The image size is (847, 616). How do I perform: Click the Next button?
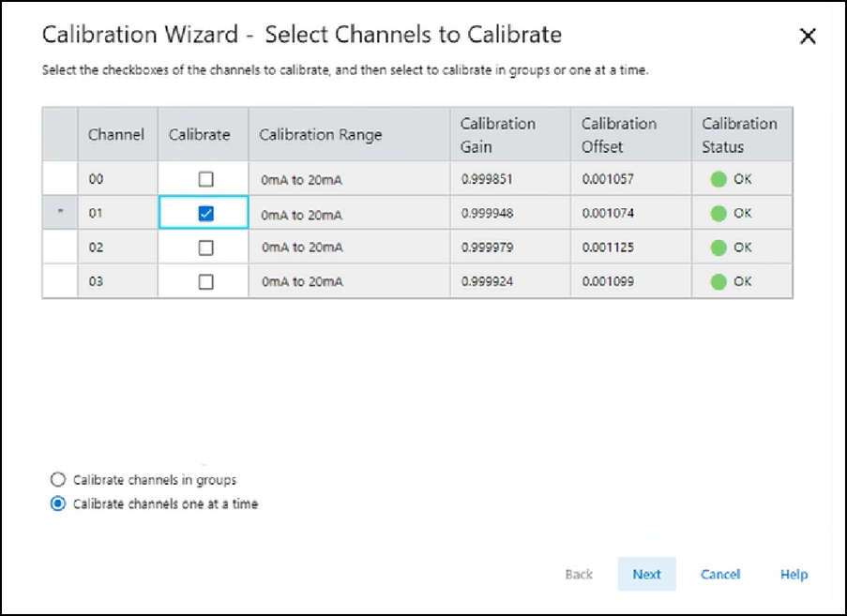pos(646,575)
